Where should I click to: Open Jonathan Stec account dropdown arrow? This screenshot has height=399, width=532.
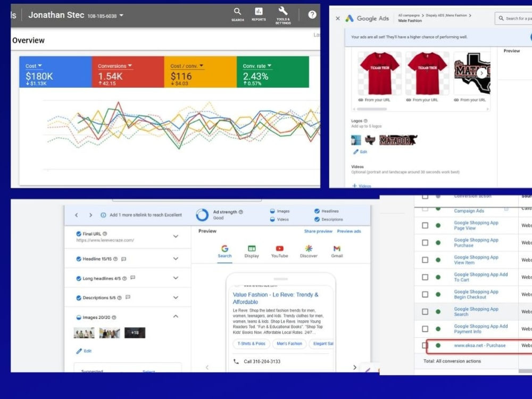tap(121, 15)
